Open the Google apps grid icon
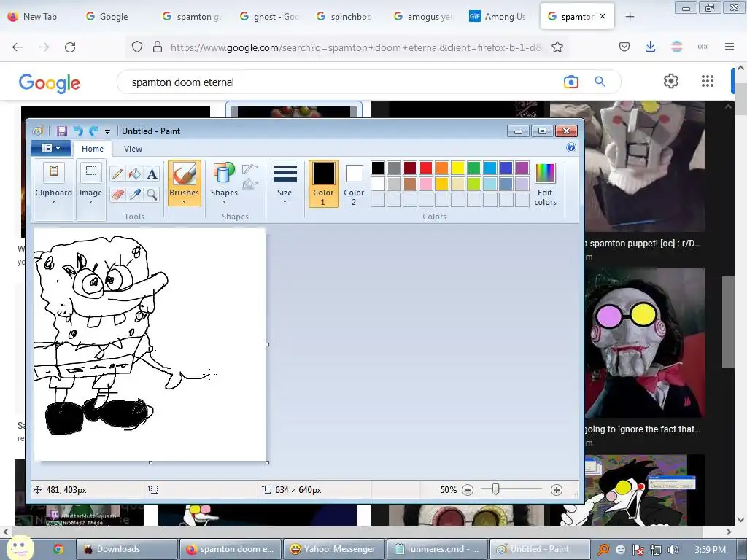 click(708, 81)
